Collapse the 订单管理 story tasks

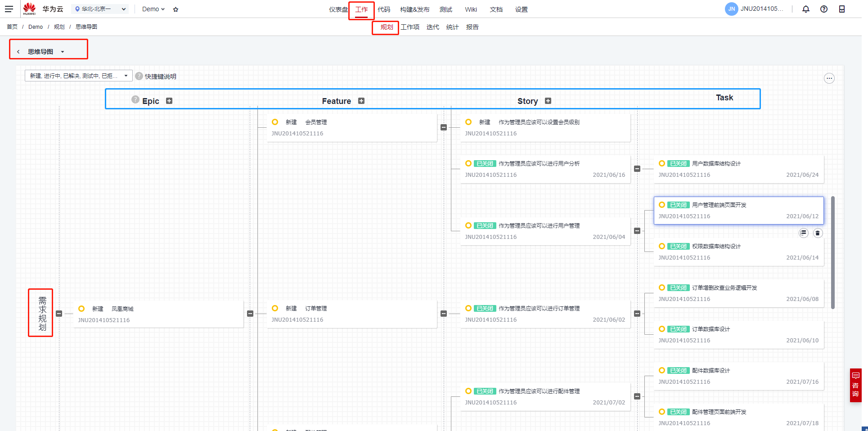pos(637,314)
